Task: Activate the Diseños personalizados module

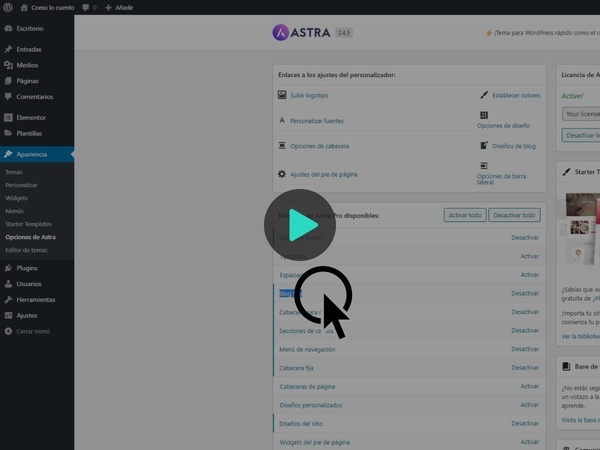Action: [x=530, y=405]
